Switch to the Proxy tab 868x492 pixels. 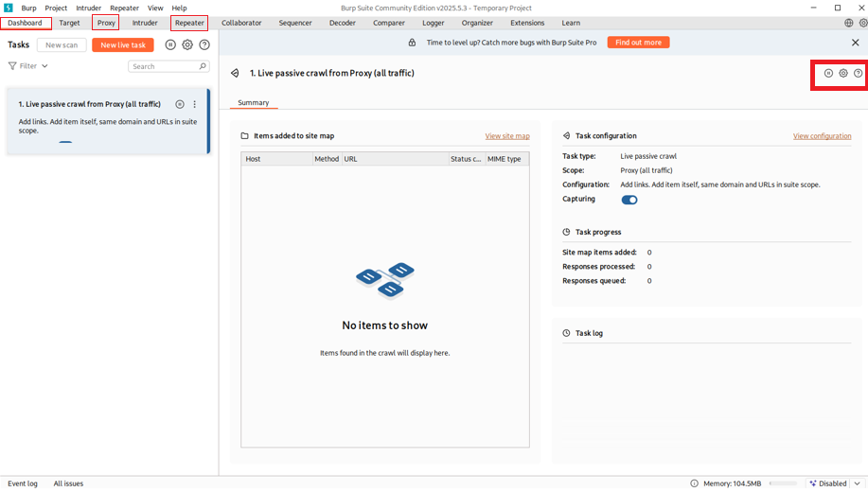pos(106,23)
